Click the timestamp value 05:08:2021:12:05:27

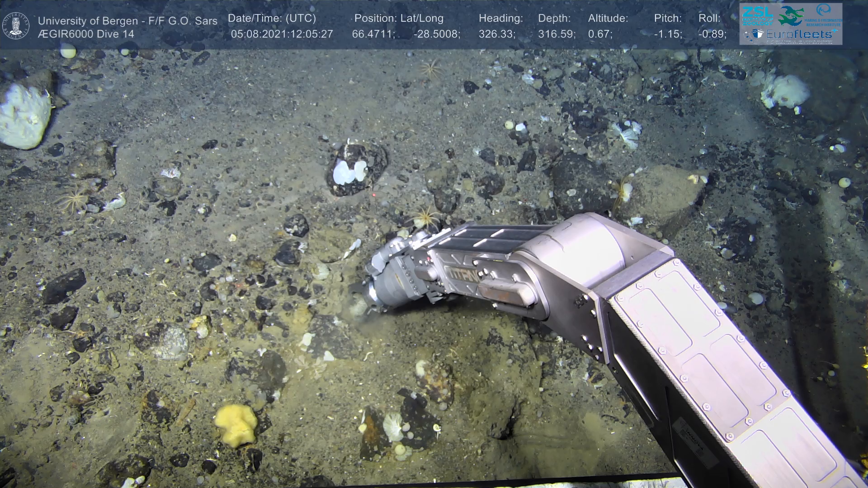tap(282, 34)
